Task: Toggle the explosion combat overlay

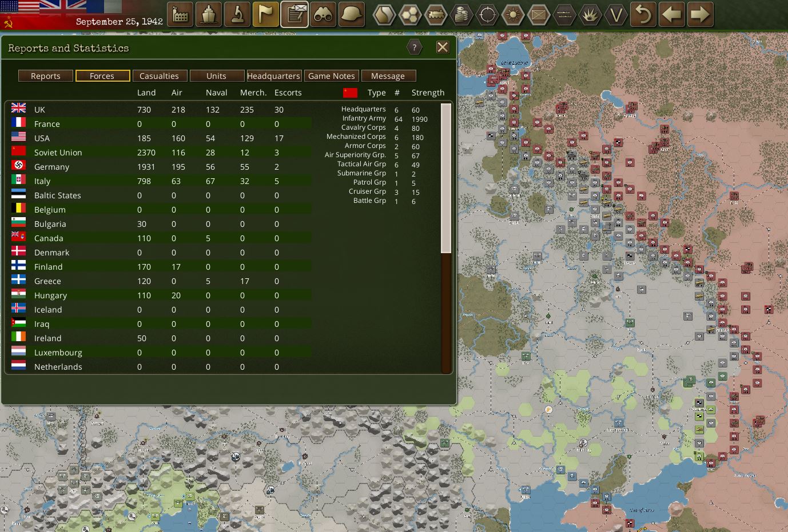Action: click(590, 15)
